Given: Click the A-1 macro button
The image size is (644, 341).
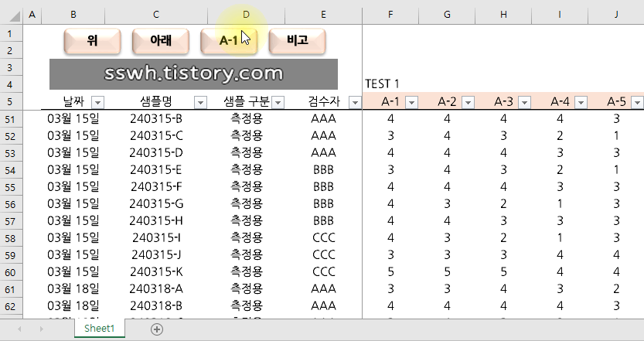Looking at the screenshot, I should pyautogui.click(x=229, y=41).
